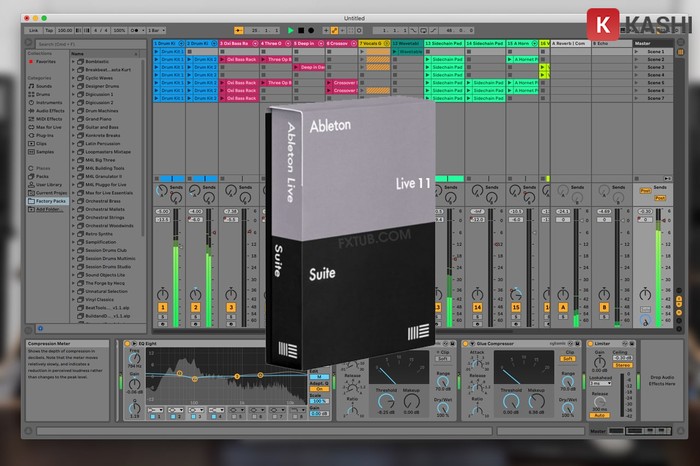
Task: Open the 1 Bar quantization dropdown
Action: 156,30
